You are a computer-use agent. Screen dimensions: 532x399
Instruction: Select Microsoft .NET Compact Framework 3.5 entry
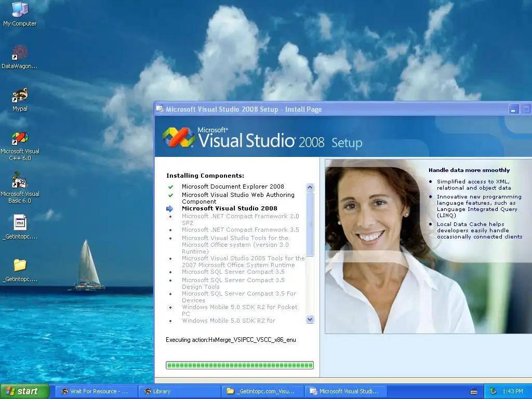[x=240, y=230]
